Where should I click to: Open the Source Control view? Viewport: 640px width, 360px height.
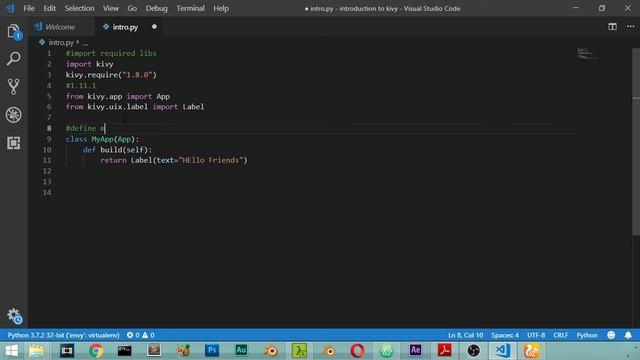click(x=13, y=87)
